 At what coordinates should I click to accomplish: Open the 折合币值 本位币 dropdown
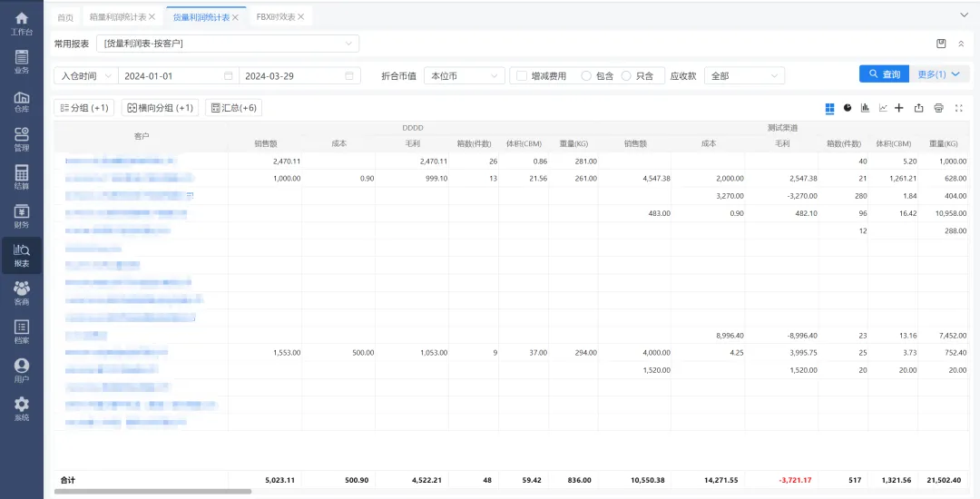point(465,75)
